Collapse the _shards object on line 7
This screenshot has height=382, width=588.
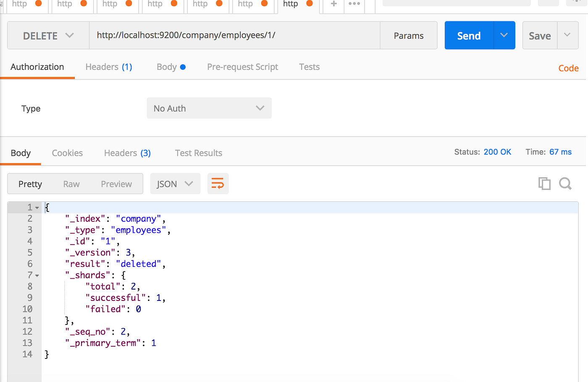37,275
